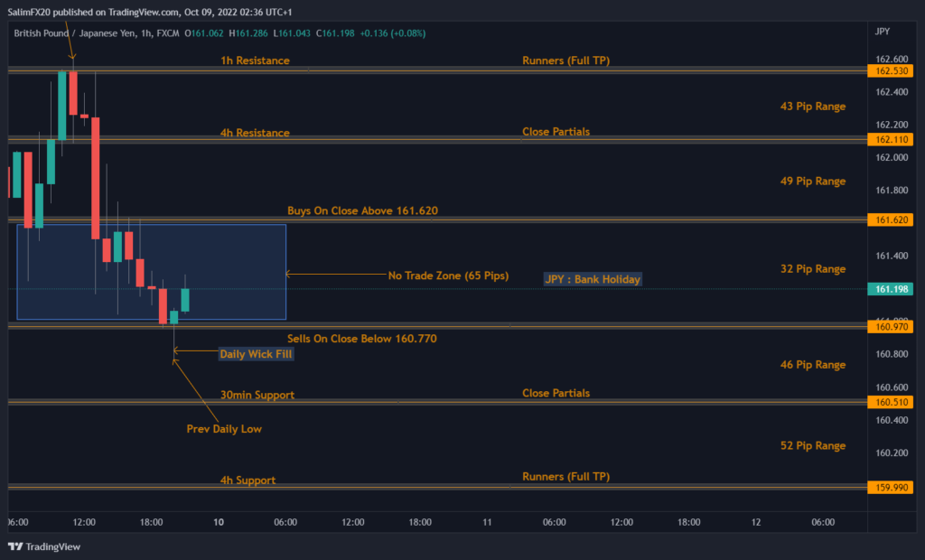The image size is (925, 560).
Task: Click the 161.620 price axis label
Action: tap(890, 219)
